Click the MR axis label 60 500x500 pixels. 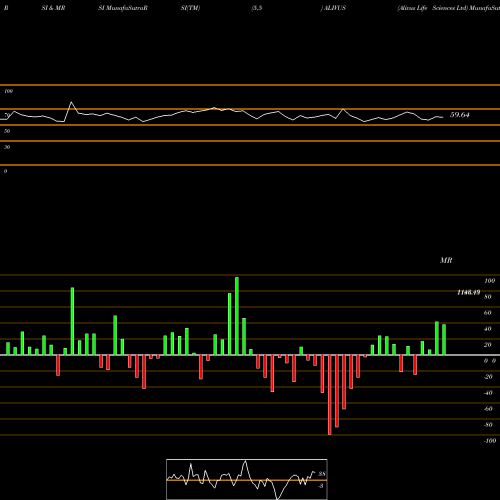click(488, 313)
